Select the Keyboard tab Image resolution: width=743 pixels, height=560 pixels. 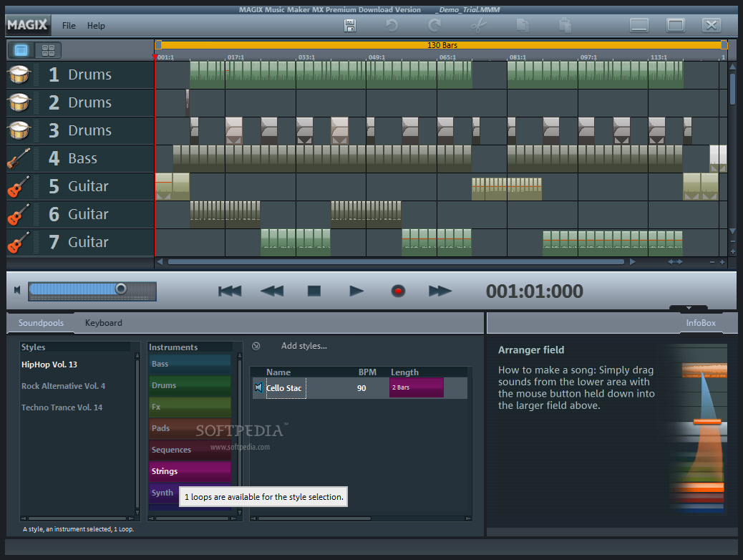tap(103, 322)
